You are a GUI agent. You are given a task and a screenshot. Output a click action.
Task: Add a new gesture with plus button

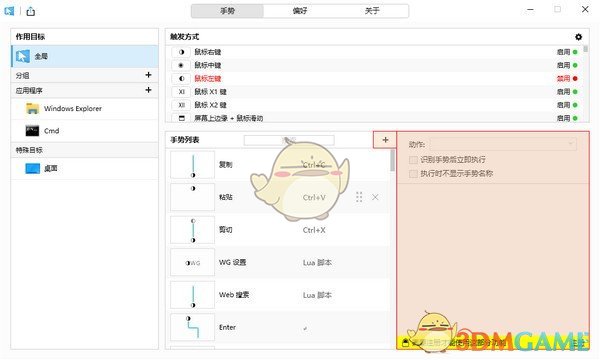point(385,140)
